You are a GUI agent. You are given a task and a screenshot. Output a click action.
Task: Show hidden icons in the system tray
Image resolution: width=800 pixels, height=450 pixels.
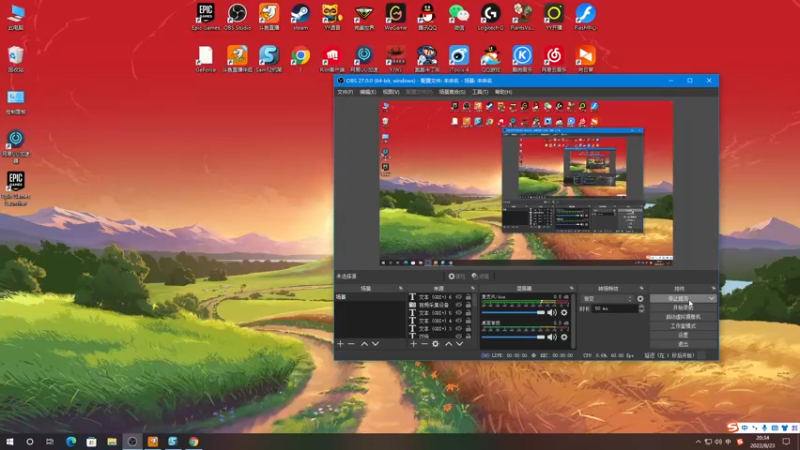click(698, 442)
